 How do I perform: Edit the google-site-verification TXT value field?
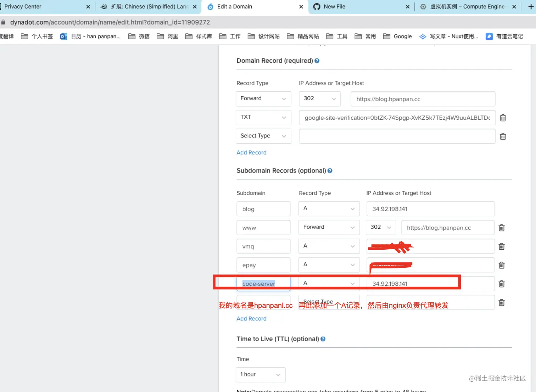click(397, 118)
